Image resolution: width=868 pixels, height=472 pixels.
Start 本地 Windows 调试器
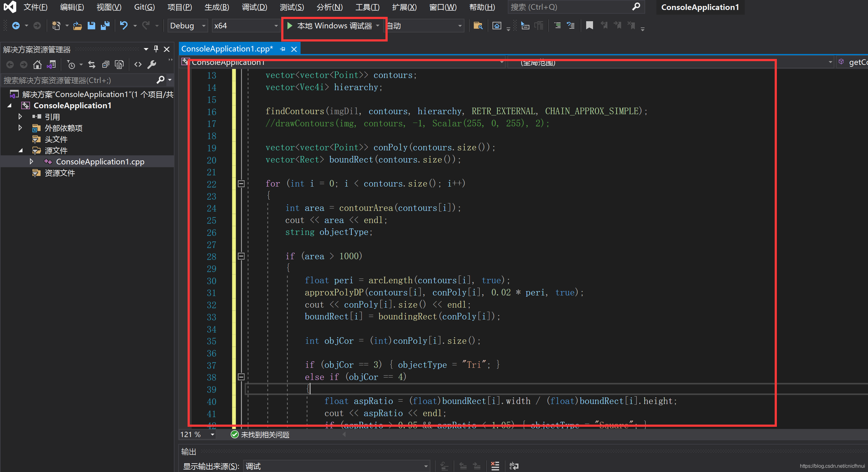[x=330, y=26]
